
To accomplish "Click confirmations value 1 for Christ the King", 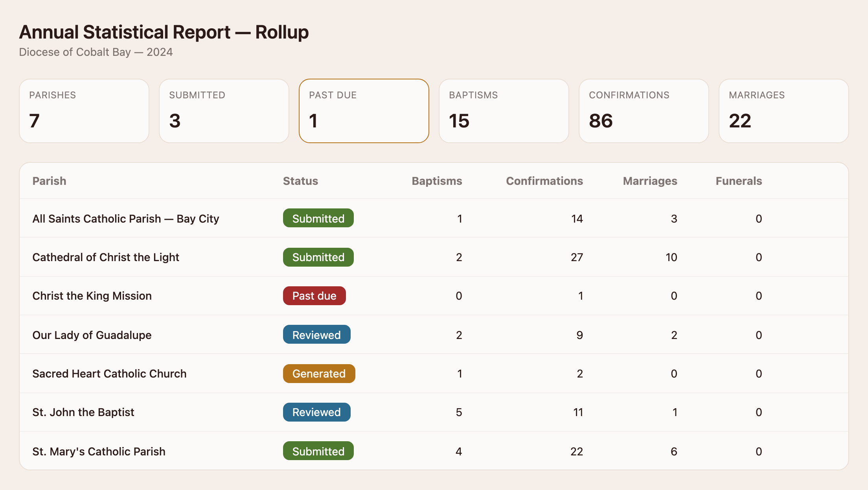I will 581,296.
